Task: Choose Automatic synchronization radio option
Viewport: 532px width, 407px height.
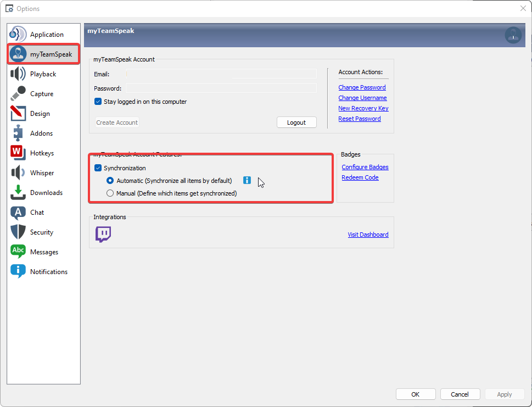Action: click(110, 181)
